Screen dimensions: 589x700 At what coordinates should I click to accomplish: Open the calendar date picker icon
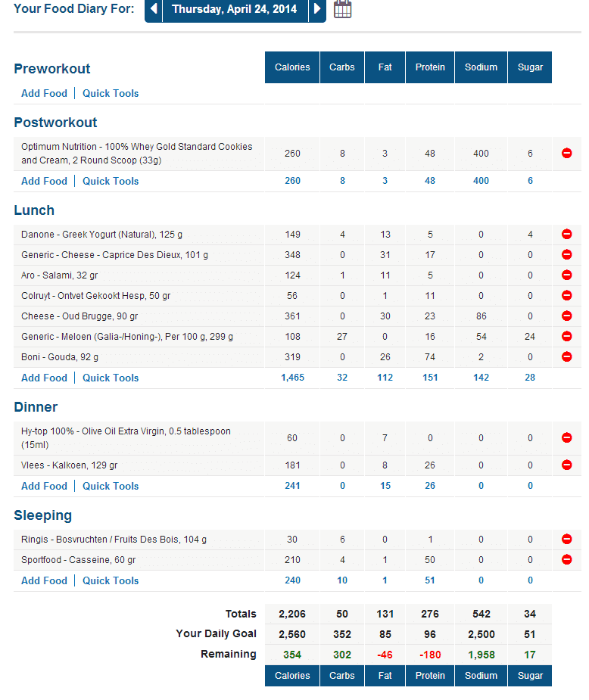tap(342, 10)
